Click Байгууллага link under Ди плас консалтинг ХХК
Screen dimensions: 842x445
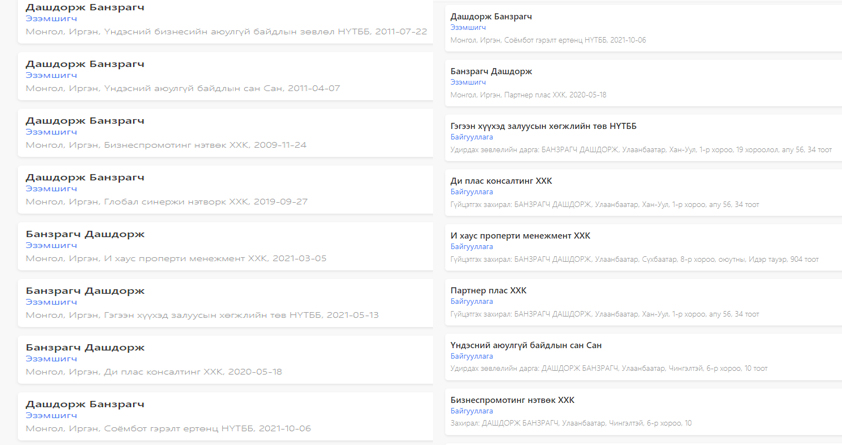471,192
